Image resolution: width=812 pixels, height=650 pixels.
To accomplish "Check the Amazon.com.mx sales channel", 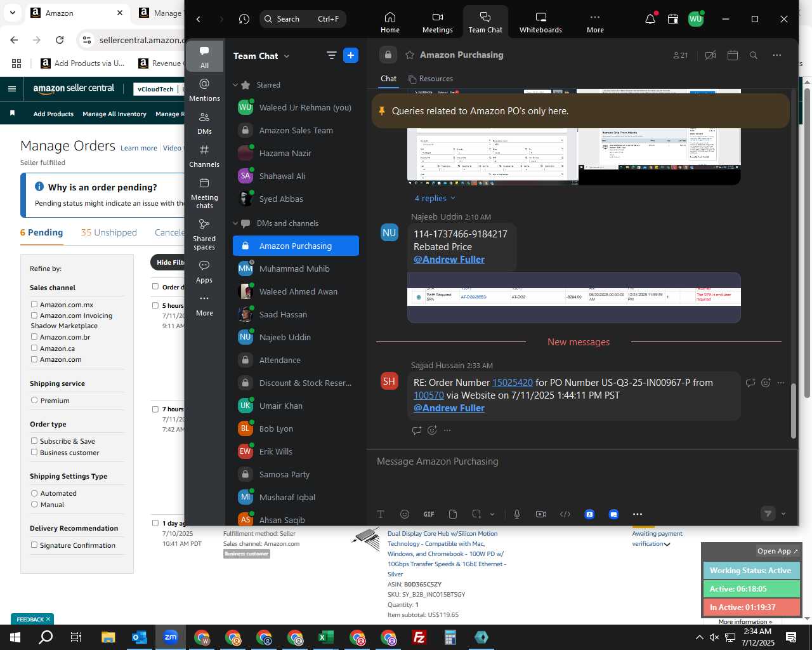I will pyautogui.click(x=34, y=304).
